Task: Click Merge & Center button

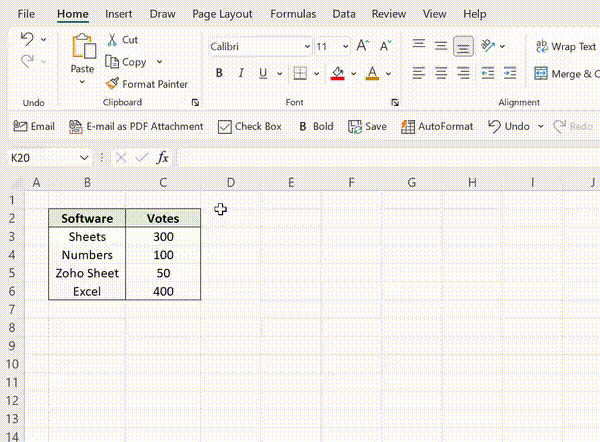Action: pyautogui.click(x=567, y=73)
